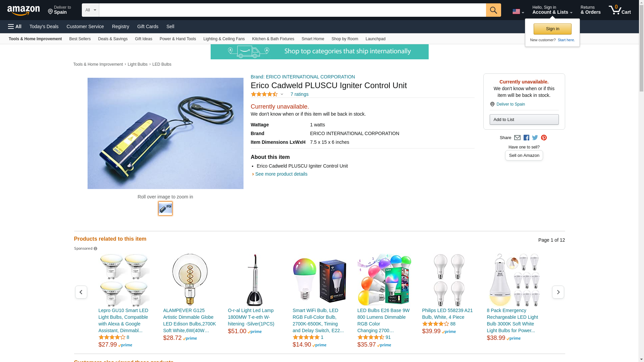Open the Amazon logo home link
Screen dimensions: 644x362
(x=23, y=11)
